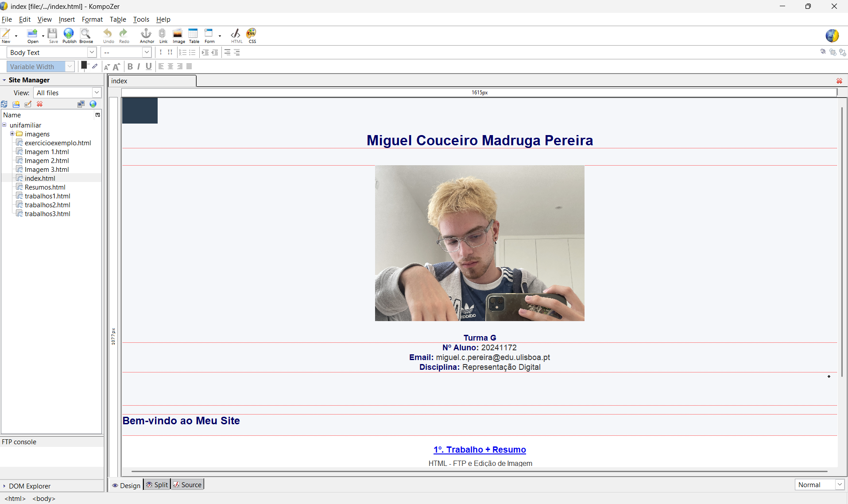Select Resumos.html in the file tree

click(45, 187)
